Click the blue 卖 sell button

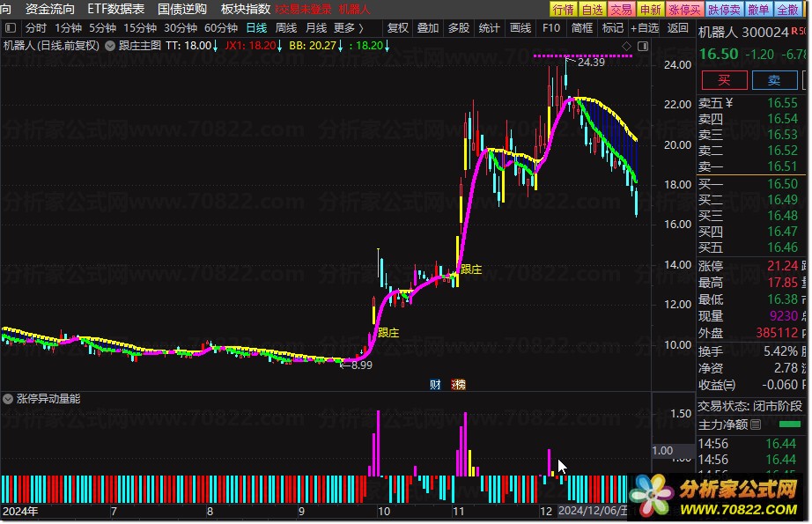(774, 80)
